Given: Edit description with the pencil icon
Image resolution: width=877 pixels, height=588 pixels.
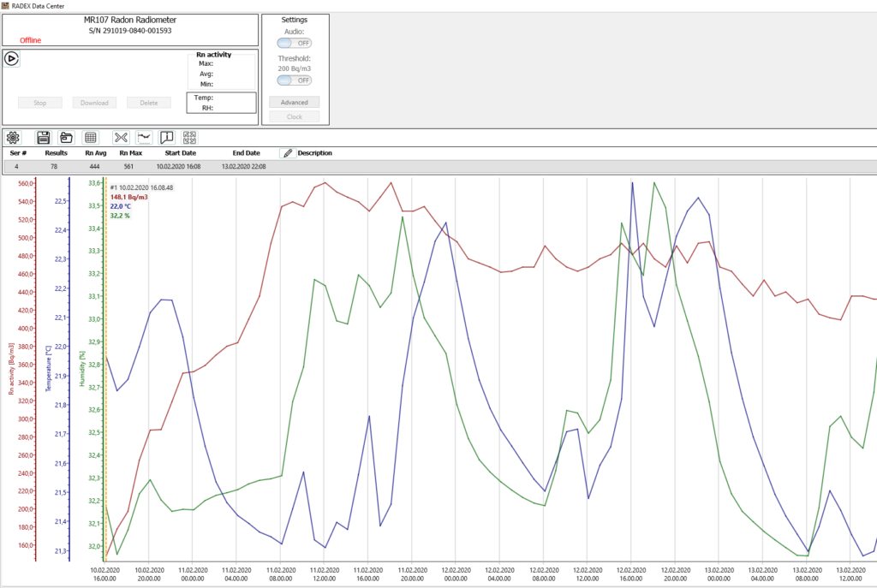Looking at the screenshot, I should (288, 153).
